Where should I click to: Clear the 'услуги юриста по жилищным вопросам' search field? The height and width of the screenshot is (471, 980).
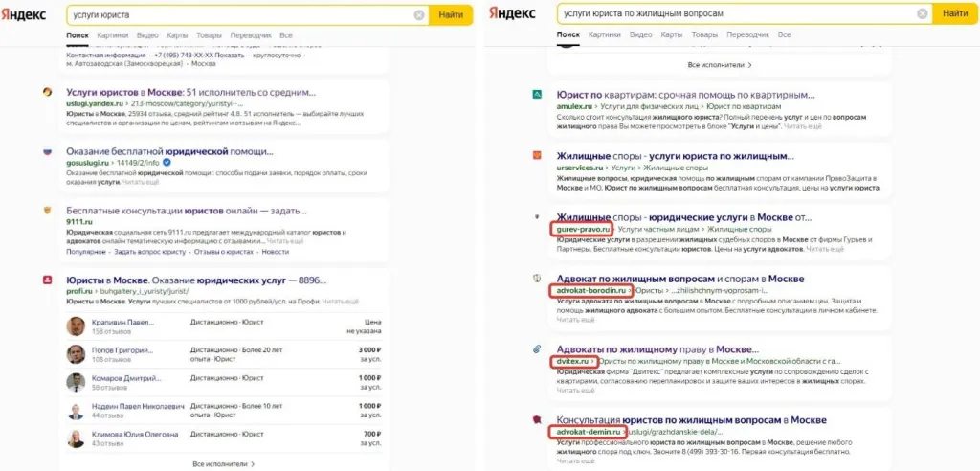pyautogui.click(x=922, y=13)
